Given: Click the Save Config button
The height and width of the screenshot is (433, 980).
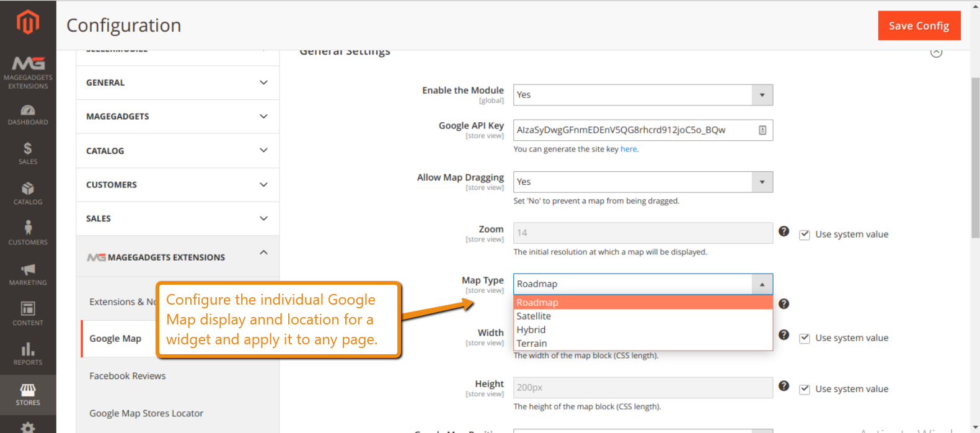Looking at the screenshot, I should 919,25.
